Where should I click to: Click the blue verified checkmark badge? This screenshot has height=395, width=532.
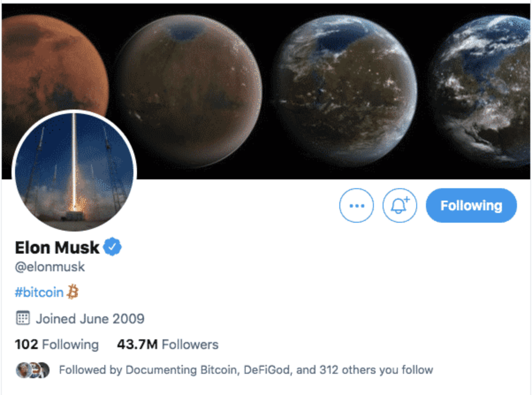click(112, 247)
